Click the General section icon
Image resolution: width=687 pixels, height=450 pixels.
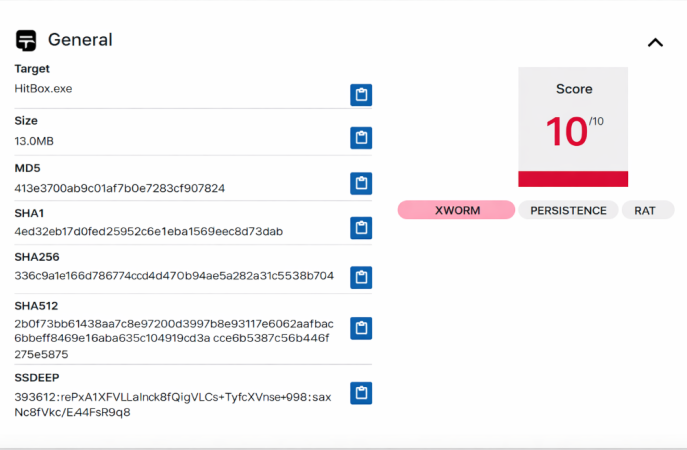pos(26,40)
